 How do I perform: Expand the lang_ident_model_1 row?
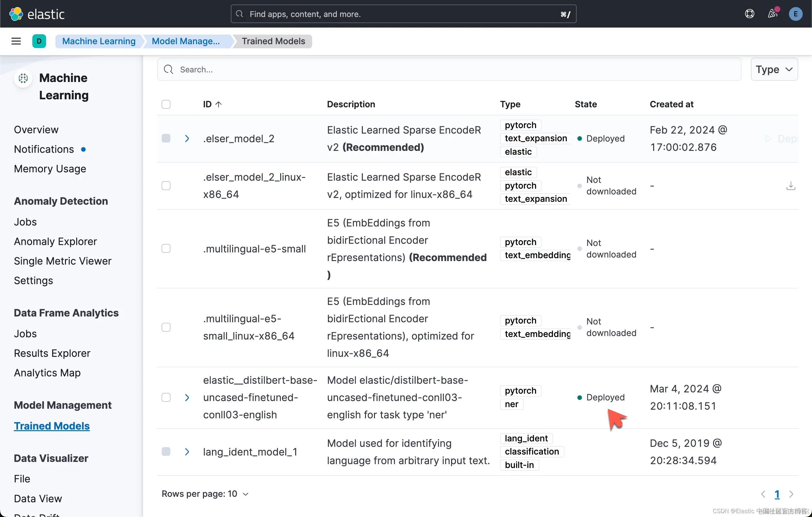[x=187, y=452]
